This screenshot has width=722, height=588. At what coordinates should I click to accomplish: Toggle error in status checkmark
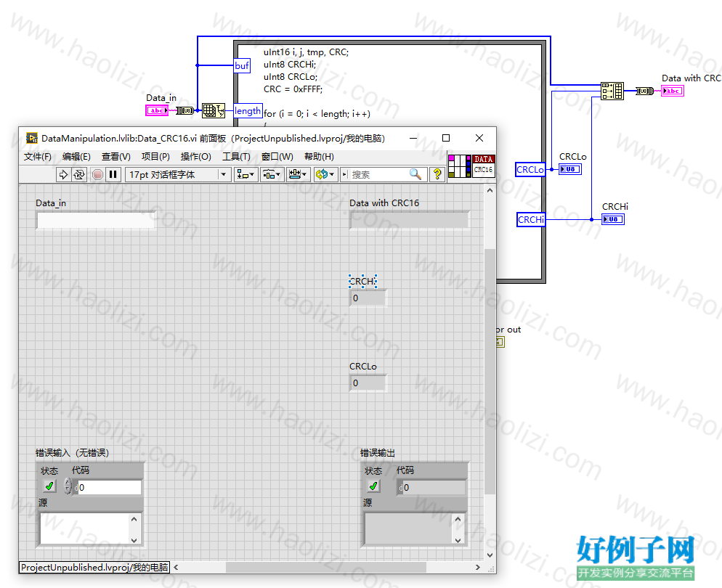coord(49,486)
